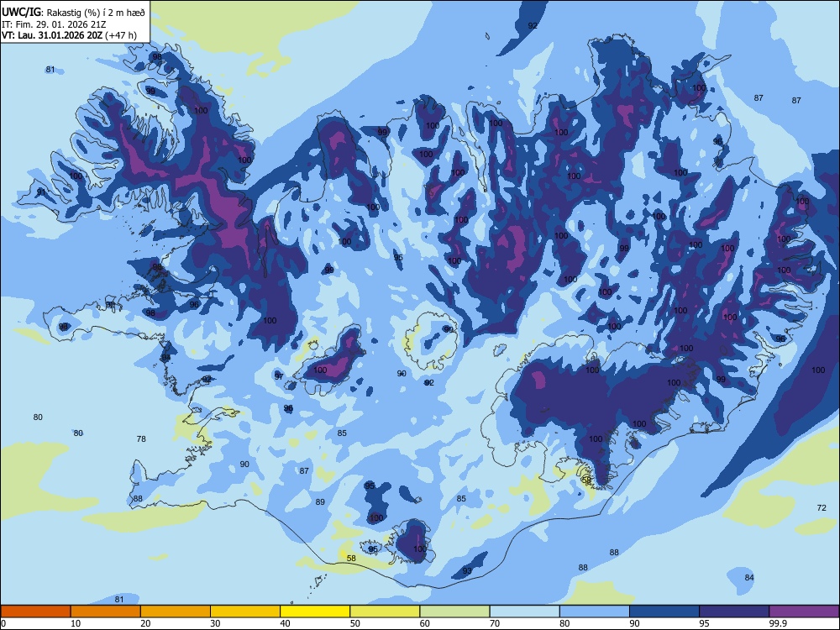Click the 0–10 dark orange legend swatch
Viewport: 840px width, 630px height.
(x=35, y=612)
